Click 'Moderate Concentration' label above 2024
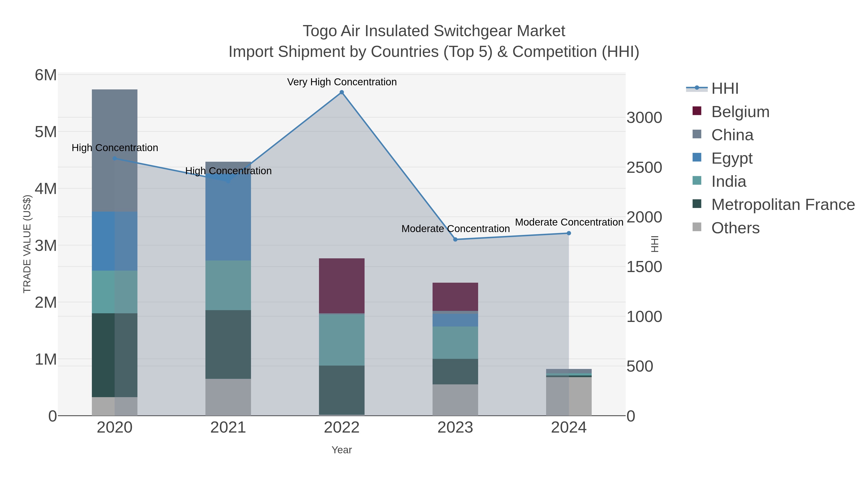The width and height of the screenshot is (868, 488). [x=569, y=222]
